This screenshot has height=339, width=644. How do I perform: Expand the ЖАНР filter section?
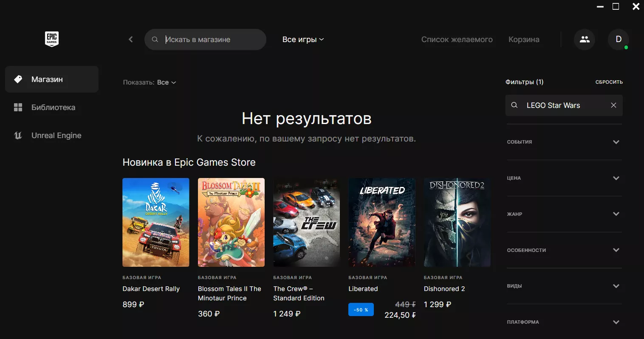pos(564,214)
